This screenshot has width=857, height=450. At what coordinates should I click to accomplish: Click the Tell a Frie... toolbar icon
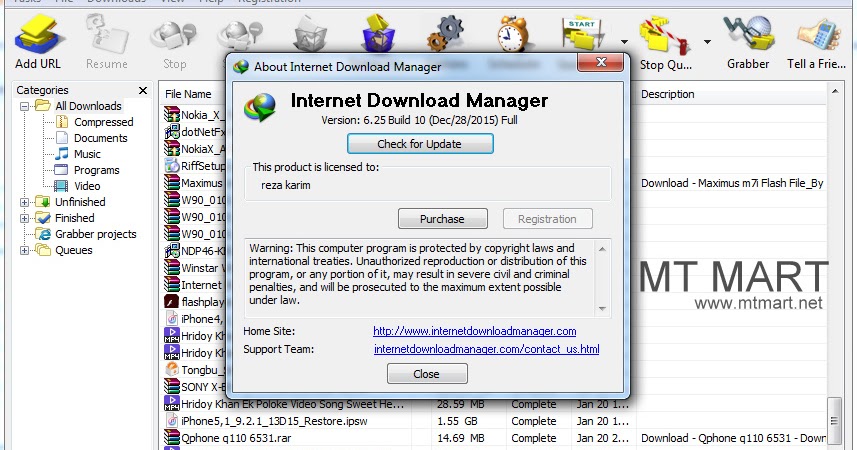(x=818, y=36)
